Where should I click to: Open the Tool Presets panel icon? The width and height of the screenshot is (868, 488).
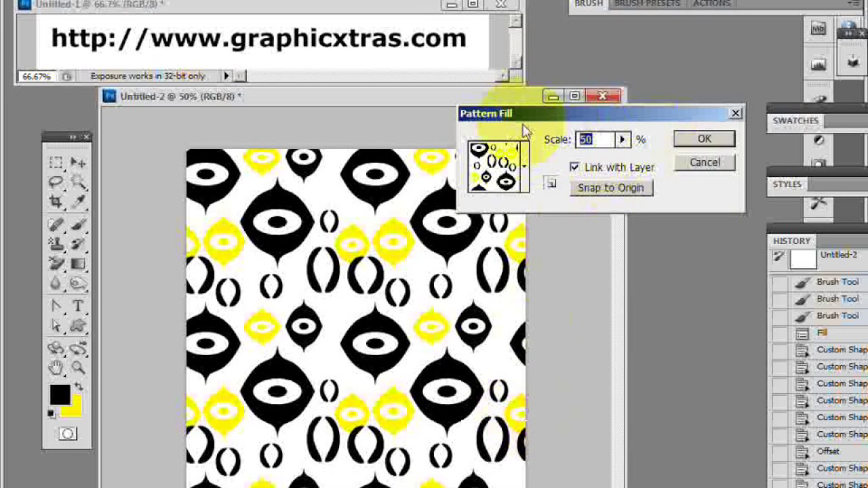(818, 203)
